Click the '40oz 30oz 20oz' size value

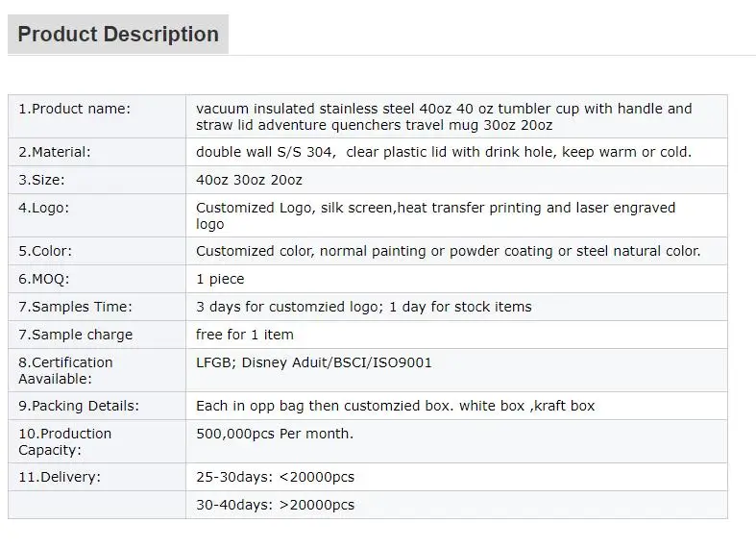click(249, 180)
